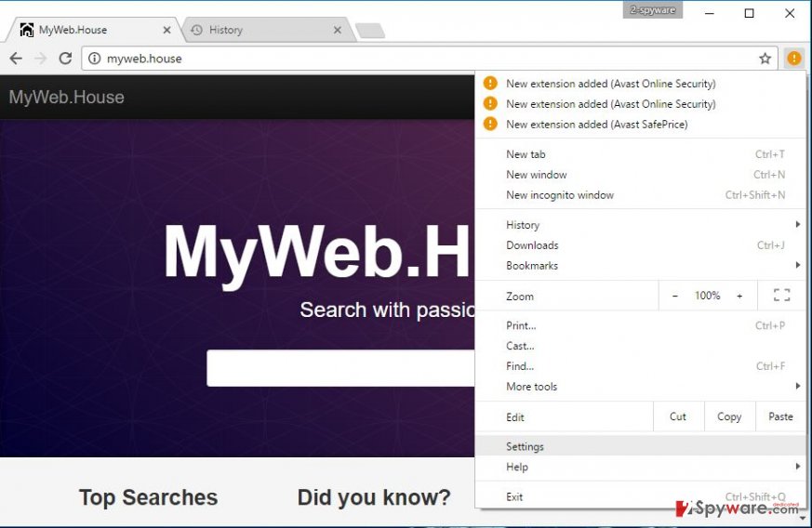
Task: Minimize the Chrome window
Action: pyautogui.click(x=710, y=13)
